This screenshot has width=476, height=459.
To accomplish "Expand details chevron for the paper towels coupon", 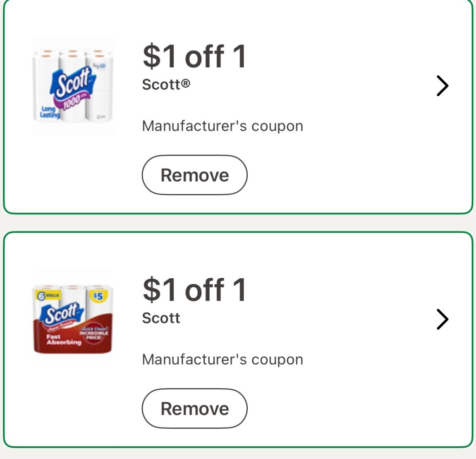I will pos(443,320).
